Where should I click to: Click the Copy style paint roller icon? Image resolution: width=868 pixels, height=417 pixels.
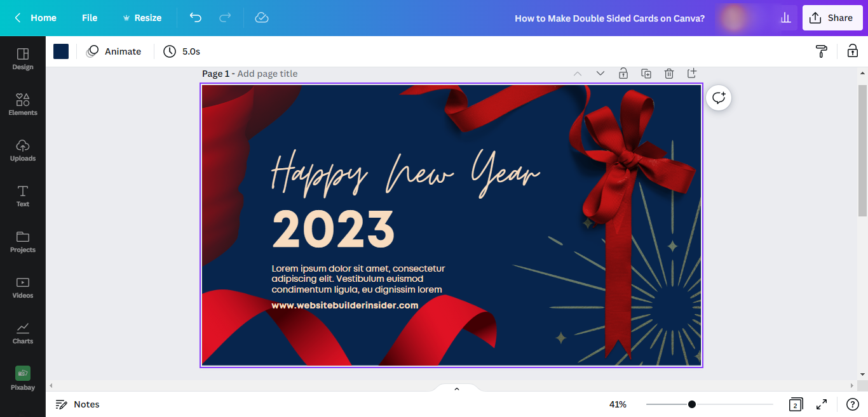[822, 51]
